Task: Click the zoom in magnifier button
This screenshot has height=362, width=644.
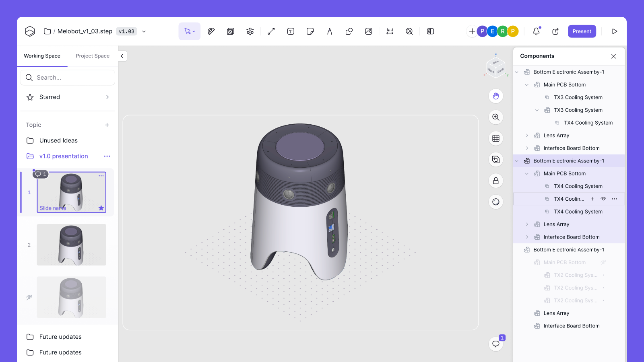Action: coord(496,117)
